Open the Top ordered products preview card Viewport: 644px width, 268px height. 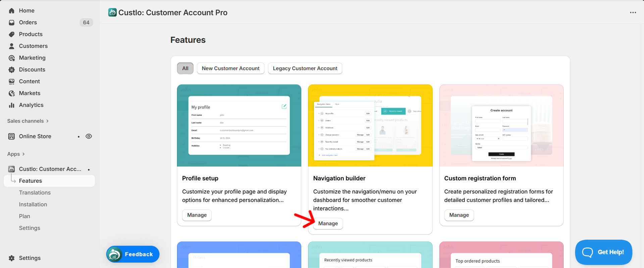point(501,255)
